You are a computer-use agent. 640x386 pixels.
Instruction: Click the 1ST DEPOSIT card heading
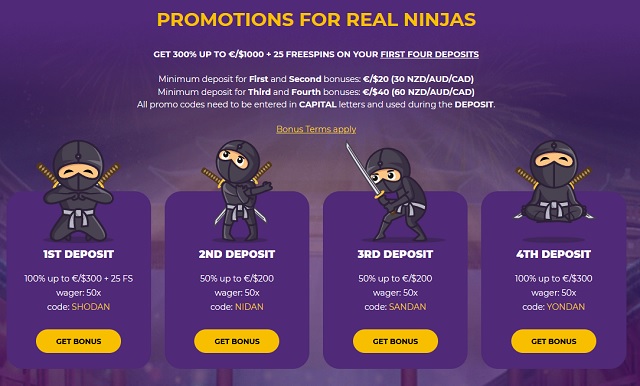[78, 254]
